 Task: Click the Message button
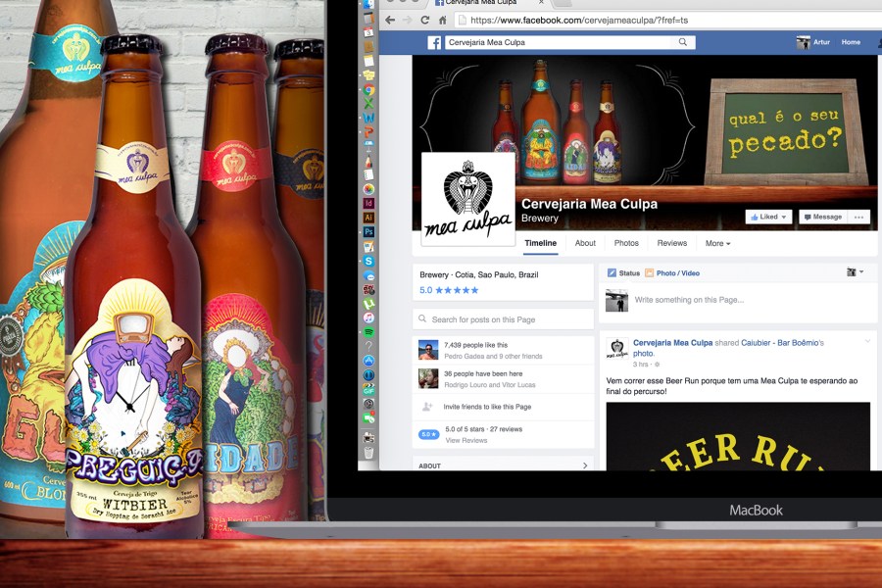821,217
